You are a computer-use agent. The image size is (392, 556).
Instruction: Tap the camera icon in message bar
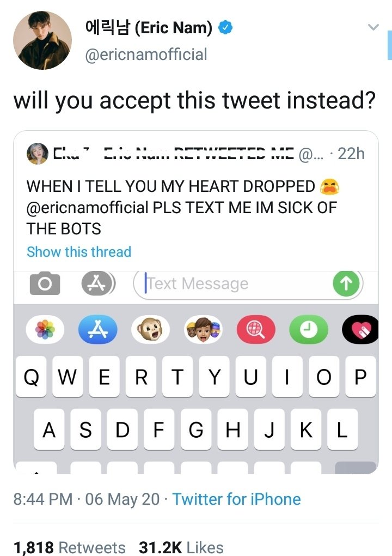tap(45, 284)
